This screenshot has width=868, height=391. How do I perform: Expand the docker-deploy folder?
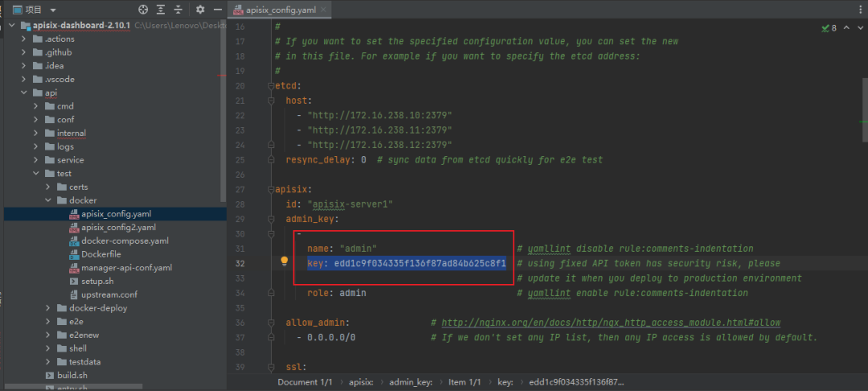pyautogui.click(x=47, y=308)
